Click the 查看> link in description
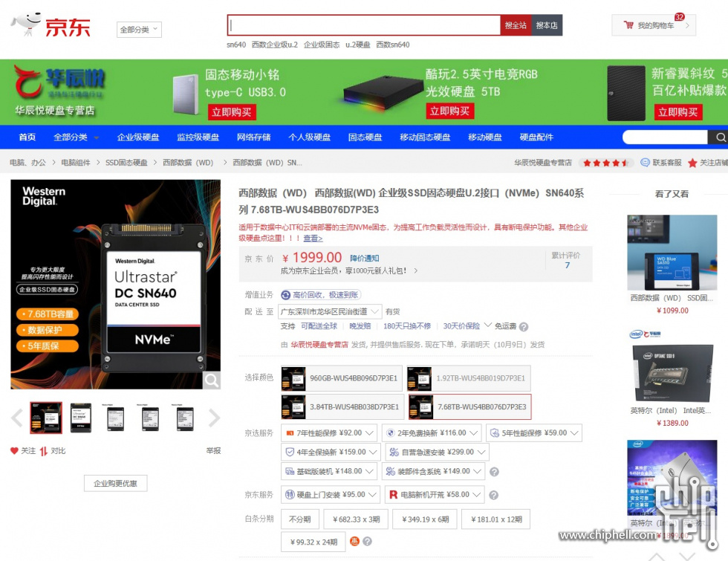The width and height of the screenshot is (728, 561). click(x=313, y=239)
